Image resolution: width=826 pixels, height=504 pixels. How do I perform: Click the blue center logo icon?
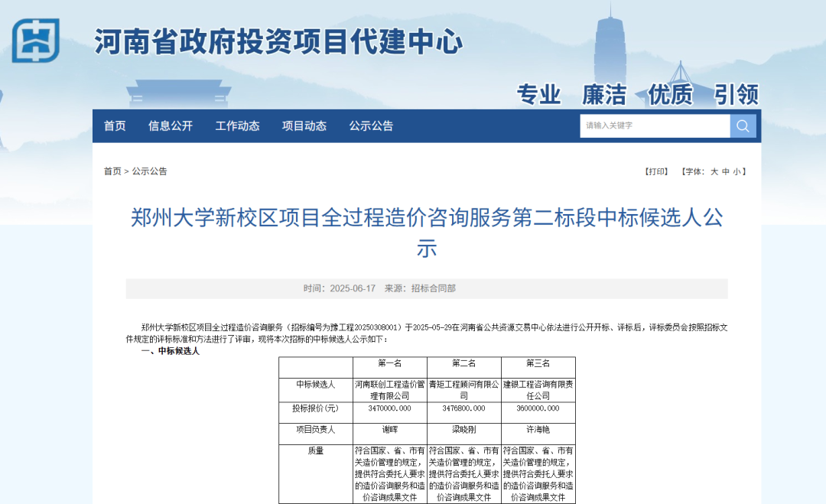[36, 41]
